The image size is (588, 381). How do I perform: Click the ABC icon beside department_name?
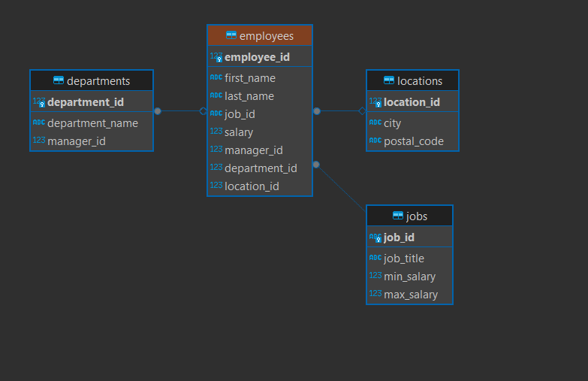[x=39, y=122]
